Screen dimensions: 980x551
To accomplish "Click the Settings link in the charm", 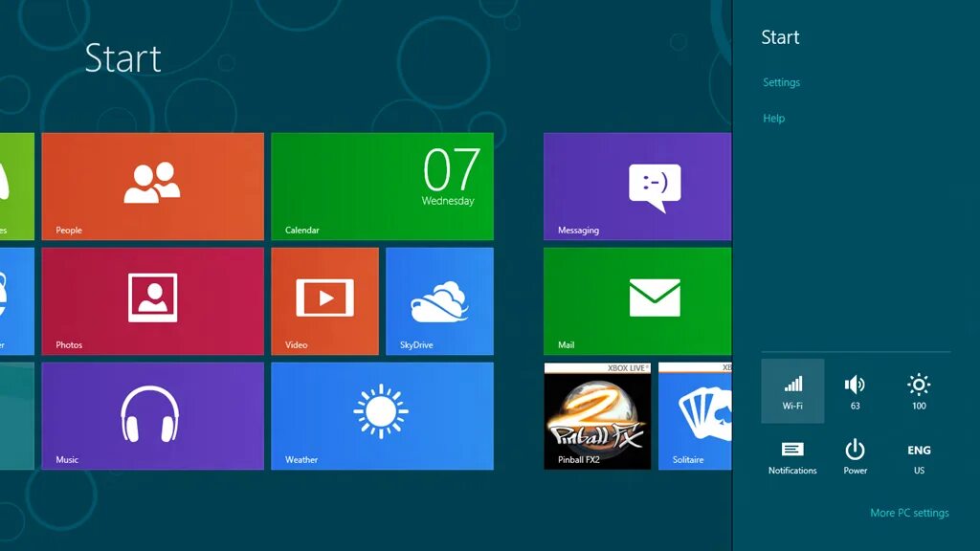I will coord(781,82).
